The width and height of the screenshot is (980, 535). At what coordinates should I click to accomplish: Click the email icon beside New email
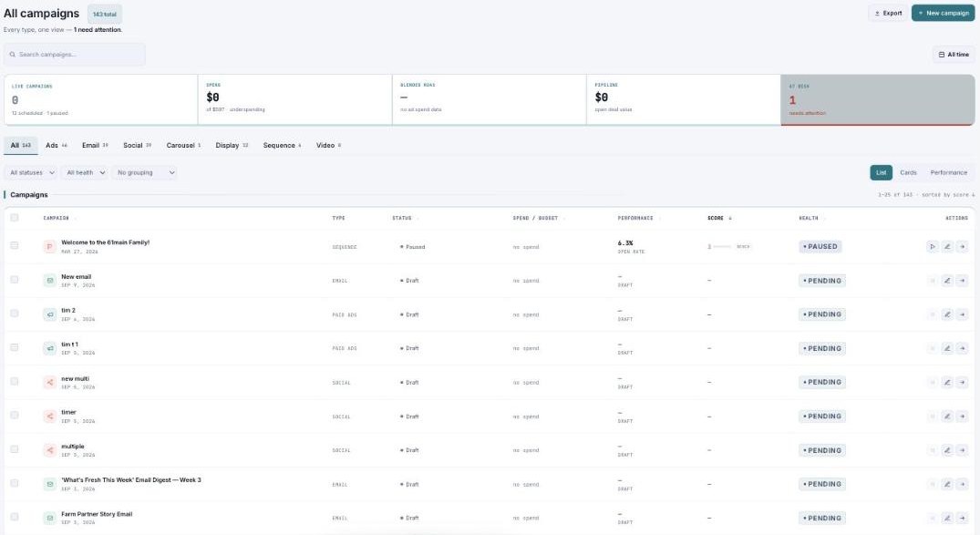coord(50,281)
